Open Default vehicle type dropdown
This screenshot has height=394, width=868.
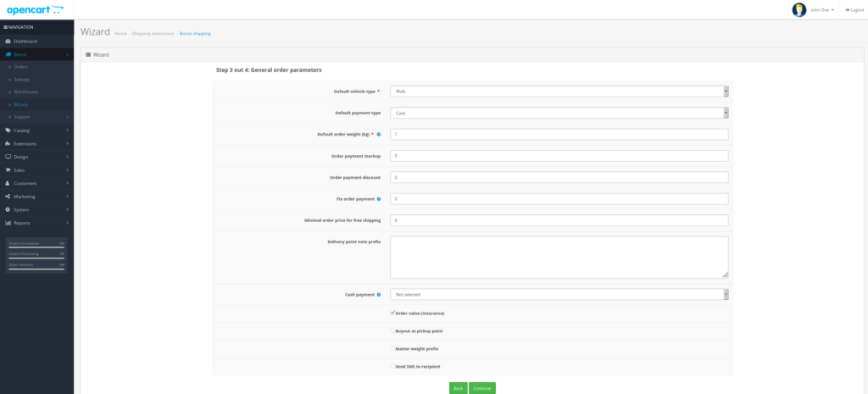click(559, 91)
